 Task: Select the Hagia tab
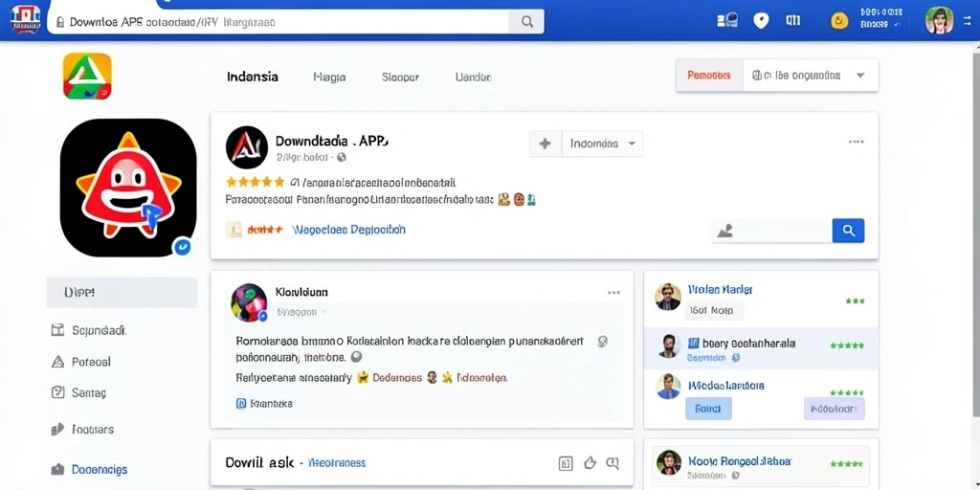[x=329, y=78]
